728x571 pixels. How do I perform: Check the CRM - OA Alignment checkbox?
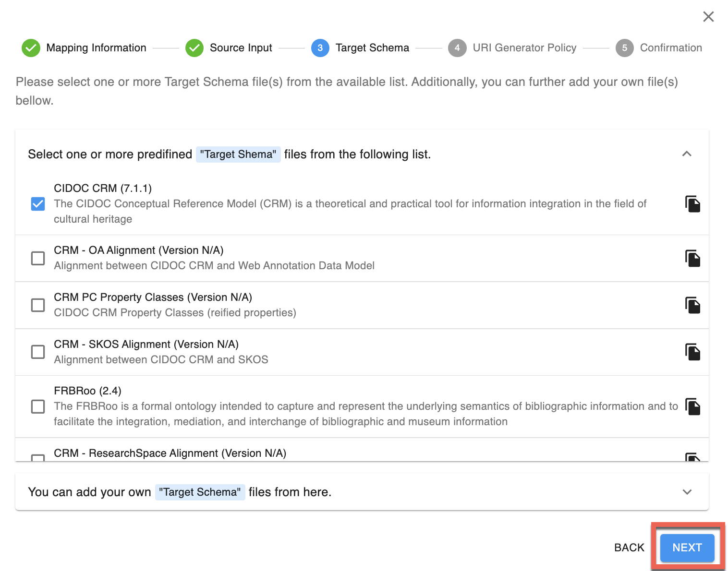click(x=38, y=258)
